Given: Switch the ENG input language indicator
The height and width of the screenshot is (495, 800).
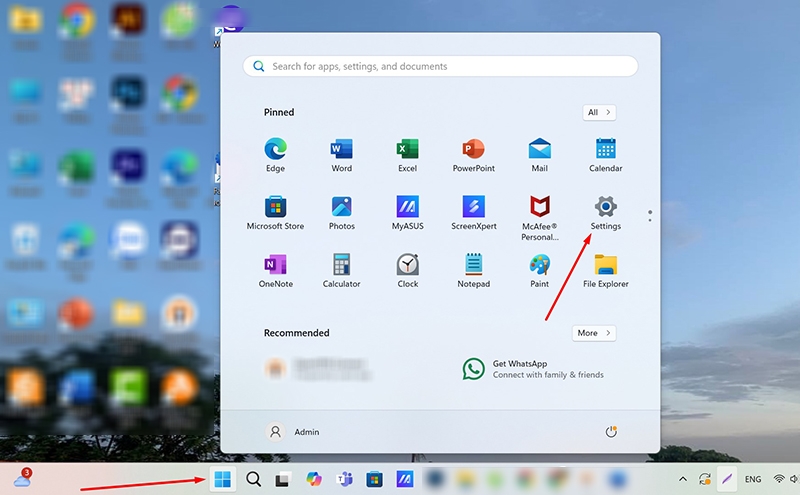Looking at the screenshot, I should click(753, 479).
